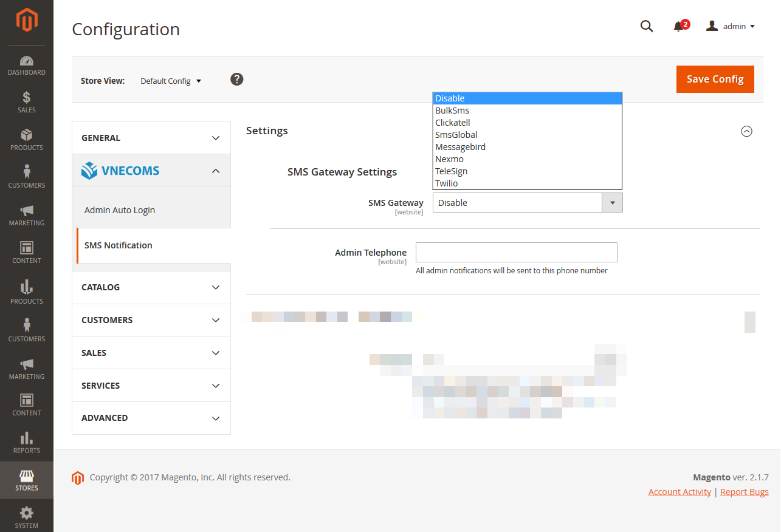
Task: Open the first Products sidebar menu
Action: point(27,140)
